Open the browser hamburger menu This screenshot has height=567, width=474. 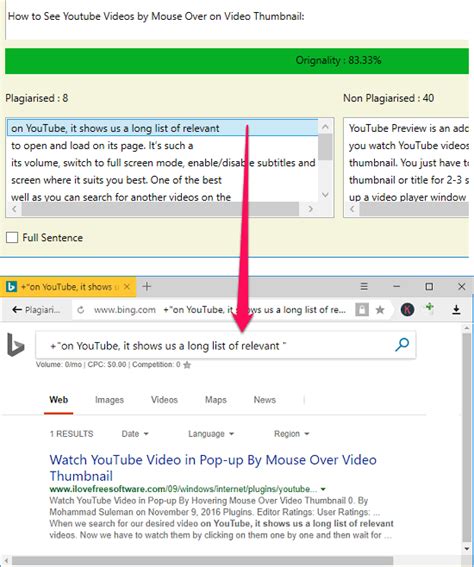coord(364,286)
